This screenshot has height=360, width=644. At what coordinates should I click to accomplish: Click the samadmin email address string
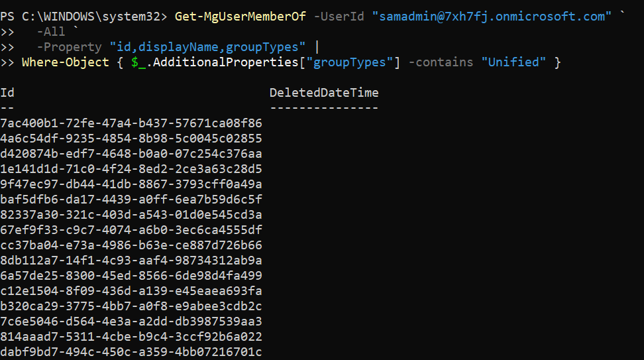click(x=495, y=16)
